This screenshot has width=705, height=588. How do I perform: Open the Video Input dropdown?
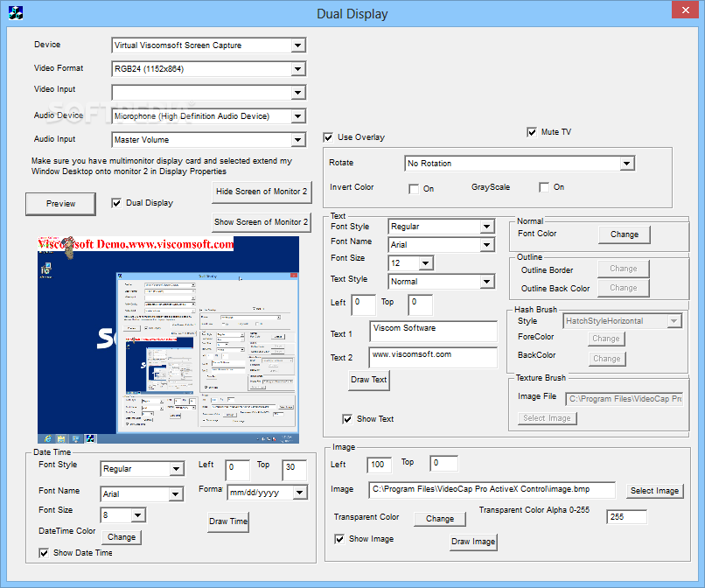(297, 93)
